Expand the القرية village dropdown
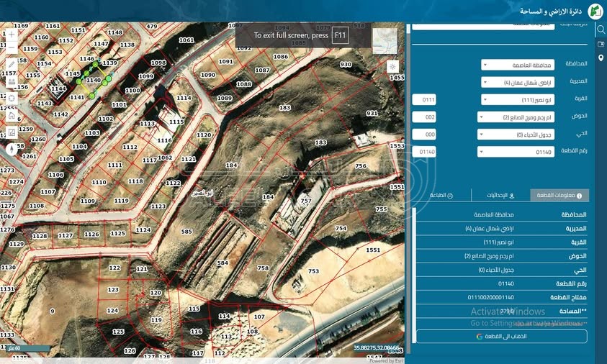 tap(518, 99)
